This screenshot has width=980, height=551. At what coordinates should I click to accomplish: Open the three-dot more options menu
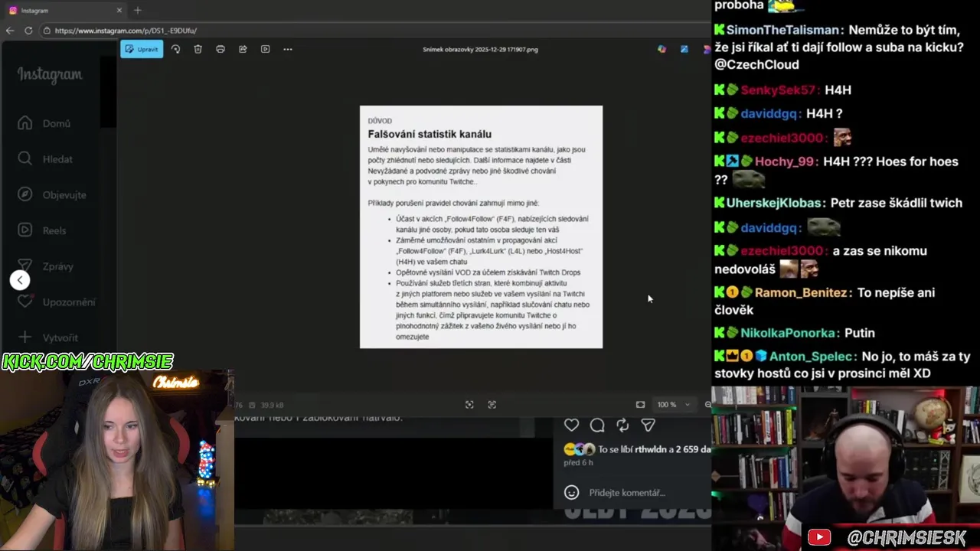click(x=288, y=49)
